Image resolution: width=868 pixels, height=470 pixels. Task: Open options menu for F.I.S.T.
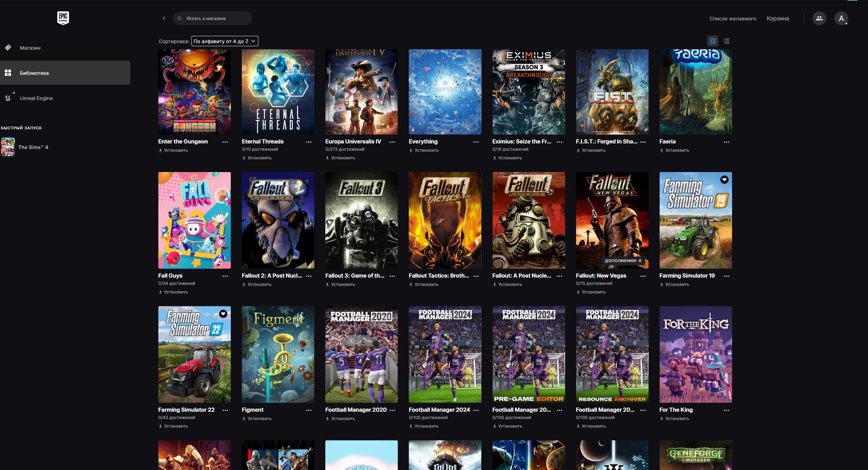[x=643, y=142]
